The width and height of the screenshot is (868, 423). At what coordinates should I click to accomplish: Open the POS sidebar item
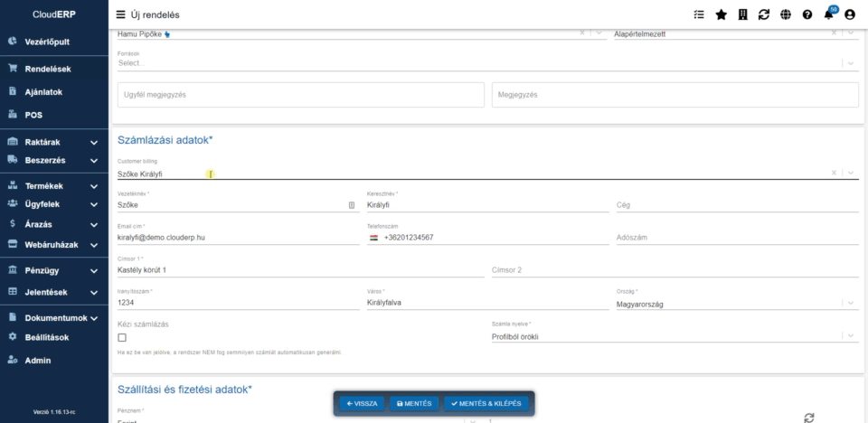click(x=33, y=115)
